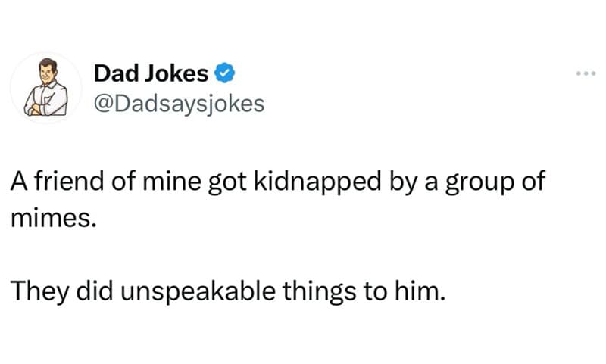
Task: Click the word "unspeakable" in the punchline
Action: tap(198, 291)
